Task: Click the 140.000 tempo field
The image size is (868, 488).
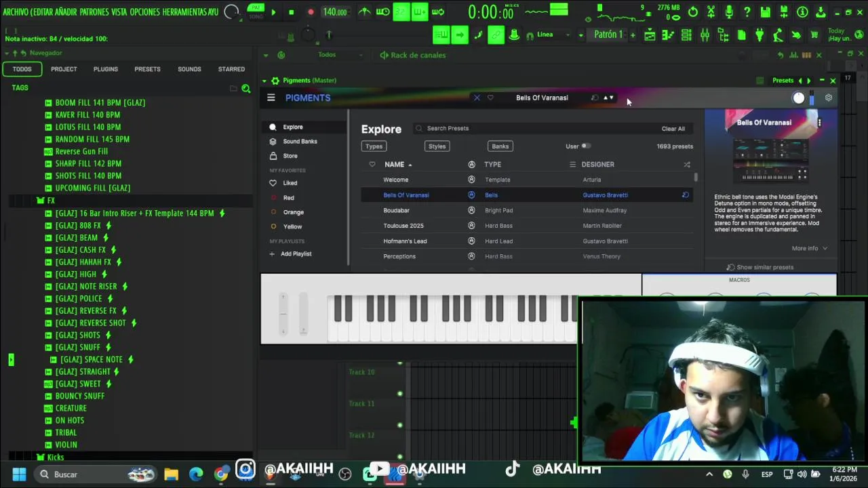Action: pyautogui.click(x=335, y=12)
